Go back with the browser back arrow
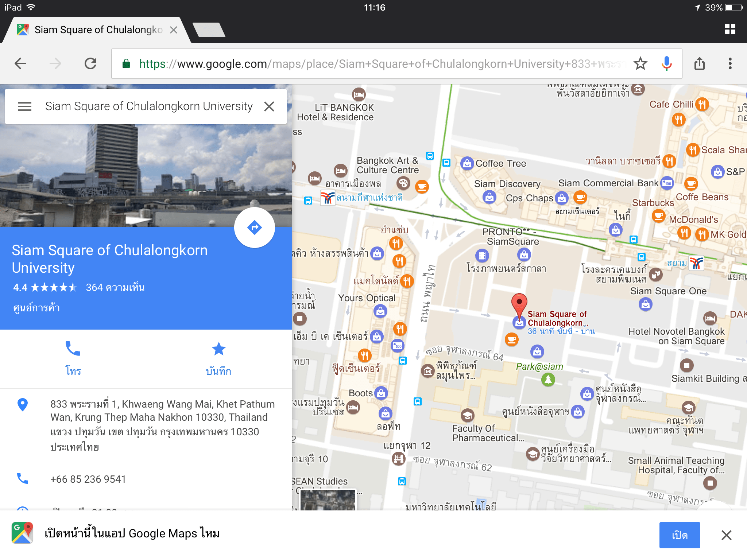Viewport: 747px width, 560px height. click(20, 64)
